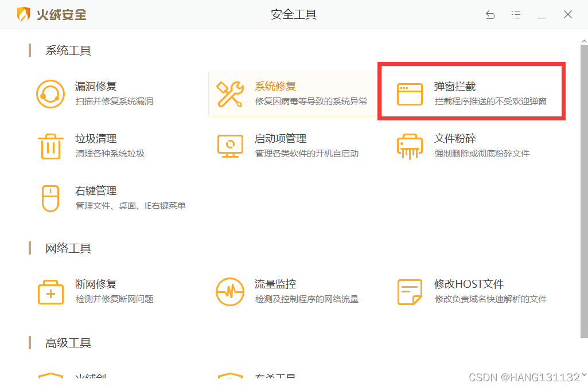Click the 网络工具 section heading

68,248
